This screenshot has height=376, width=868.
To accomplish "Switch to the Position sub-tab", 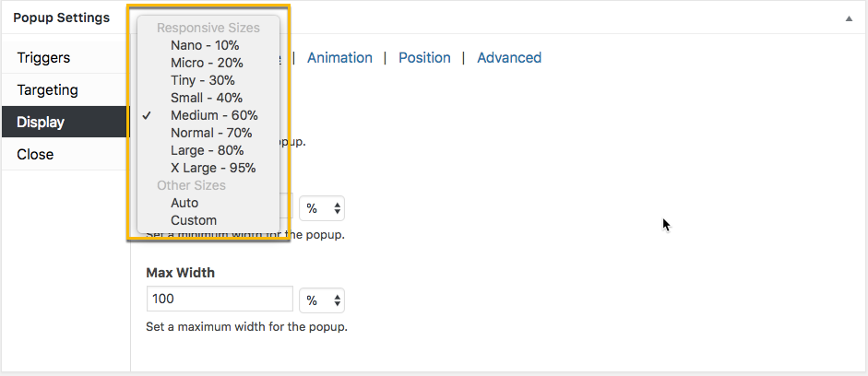I will [424, 58].
